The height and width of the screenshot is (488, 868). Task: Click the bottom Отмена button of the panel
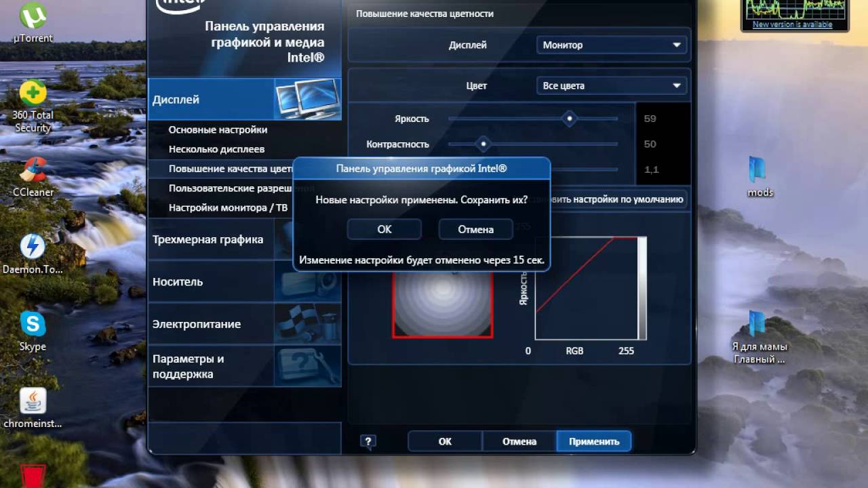pos(519,441)
